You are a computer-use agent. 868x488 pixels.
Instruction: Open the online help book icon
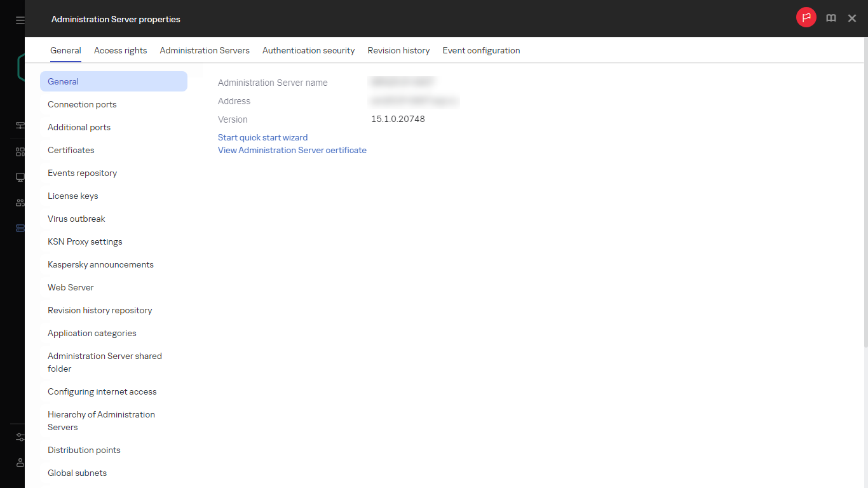coord(831,18)
